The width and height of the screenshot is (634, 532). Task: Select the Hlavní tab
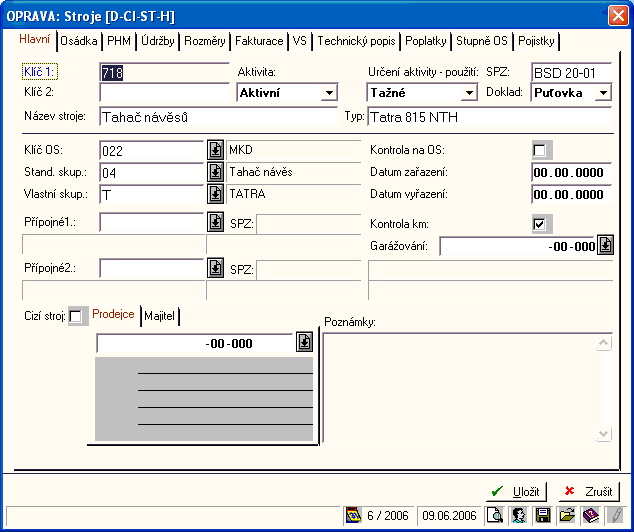point(35,39)
